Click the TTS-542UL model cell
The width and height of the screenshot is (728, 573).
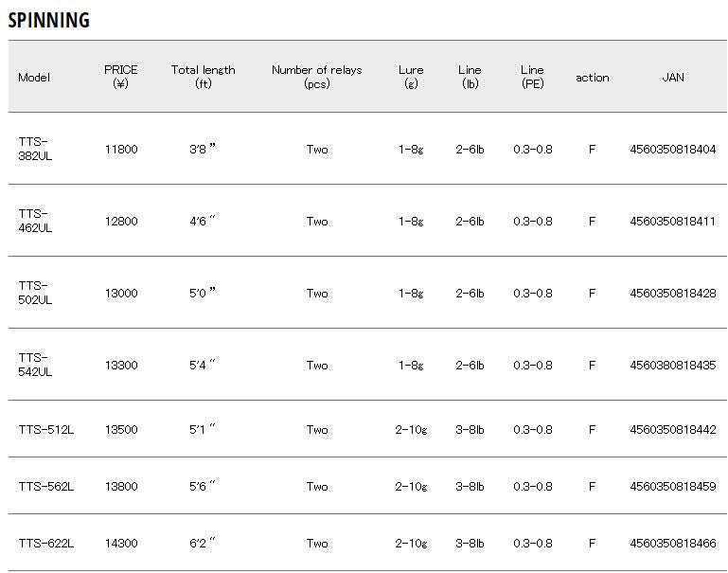pyautogui.click(x=35, y=365)
